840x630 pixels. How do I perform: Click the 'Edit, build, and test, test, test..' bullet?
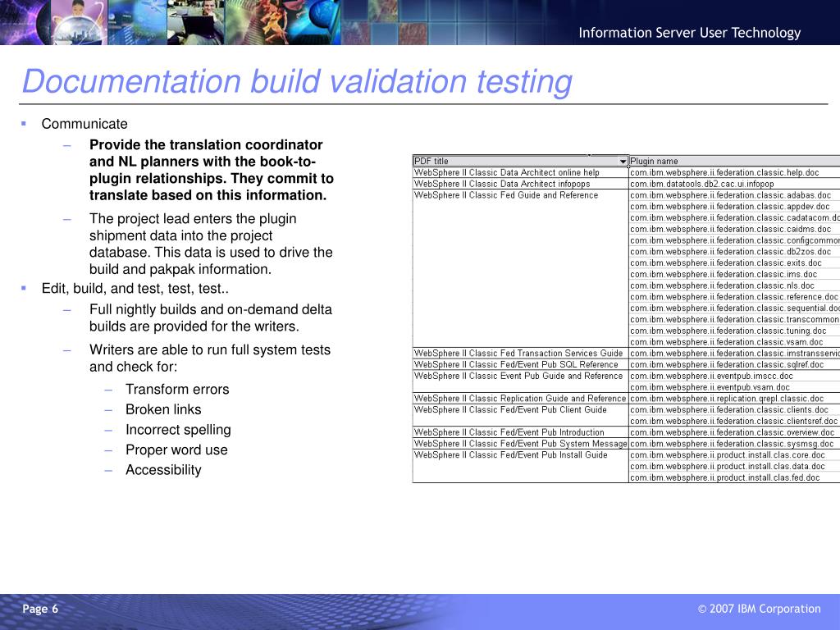(135, 288)
